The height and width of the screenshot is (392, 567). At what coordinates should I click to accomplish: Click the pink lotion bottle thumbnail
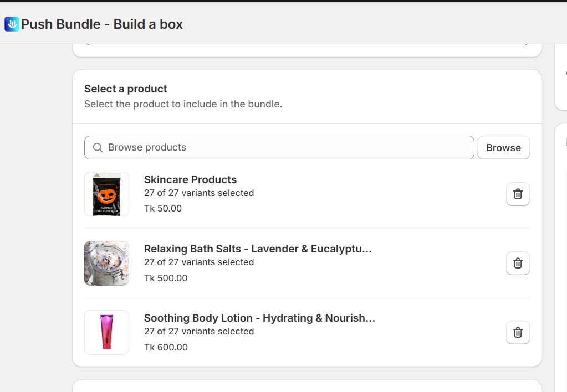point(106,332)
